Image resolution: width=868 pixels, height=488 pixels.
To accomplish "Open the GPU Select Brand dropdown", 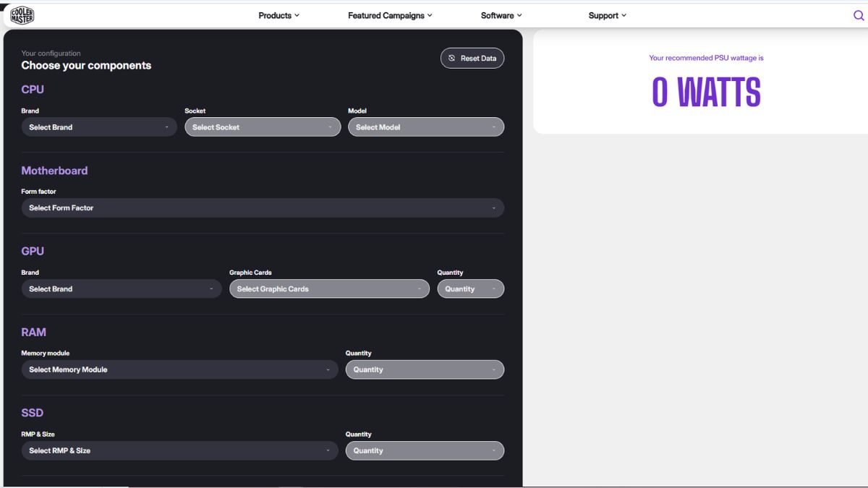I will pyautogui.click(x=122, y=289).
